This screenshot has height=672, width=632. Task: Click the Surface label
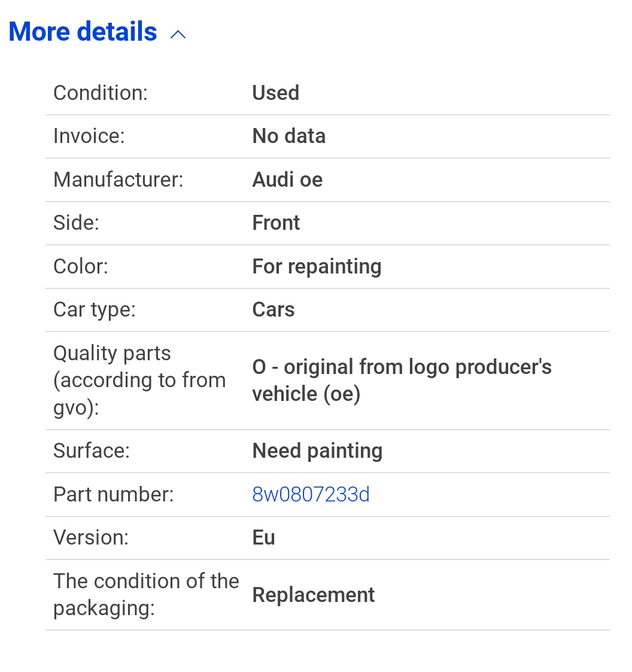(x=92, y=451)
